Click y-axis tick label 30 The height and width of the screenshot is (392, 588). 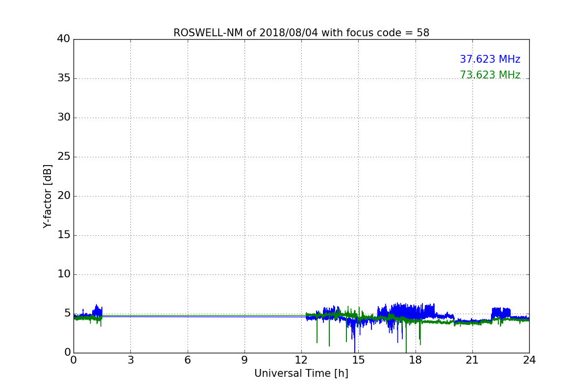click(x=64, y=118)
